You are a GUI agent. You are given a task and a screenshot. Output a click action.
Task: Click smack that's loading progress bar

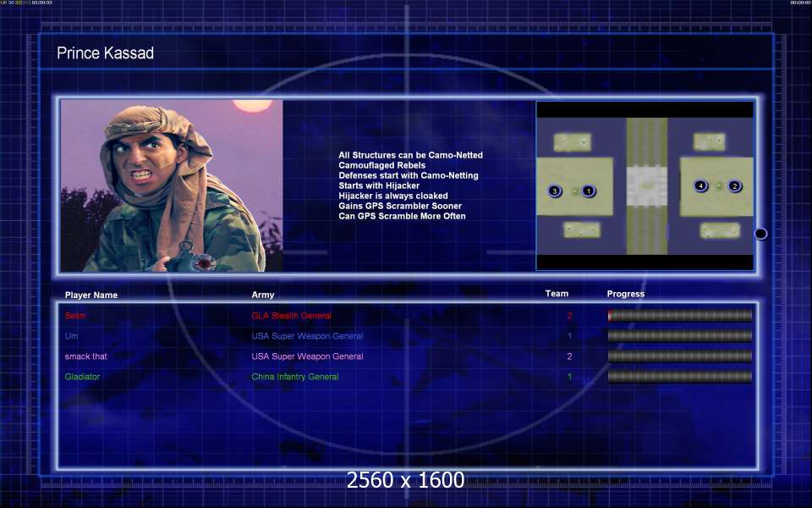[679, 356]
